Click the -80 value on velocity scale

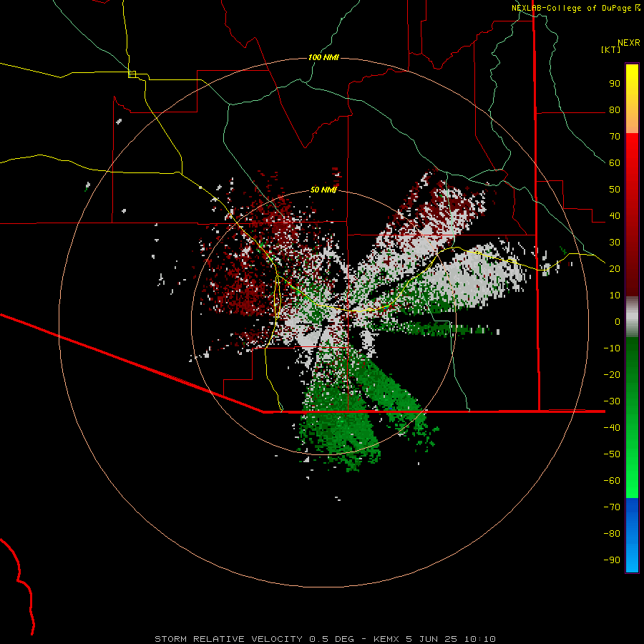point(612,534)
